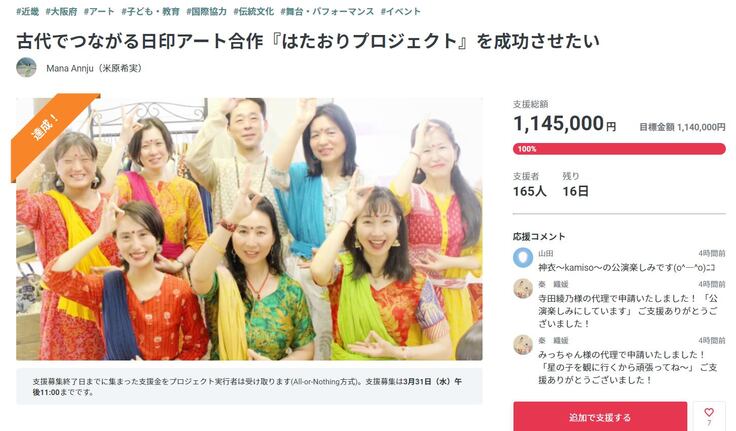
Task: Select the #アート tag
Action: (99, 12)
